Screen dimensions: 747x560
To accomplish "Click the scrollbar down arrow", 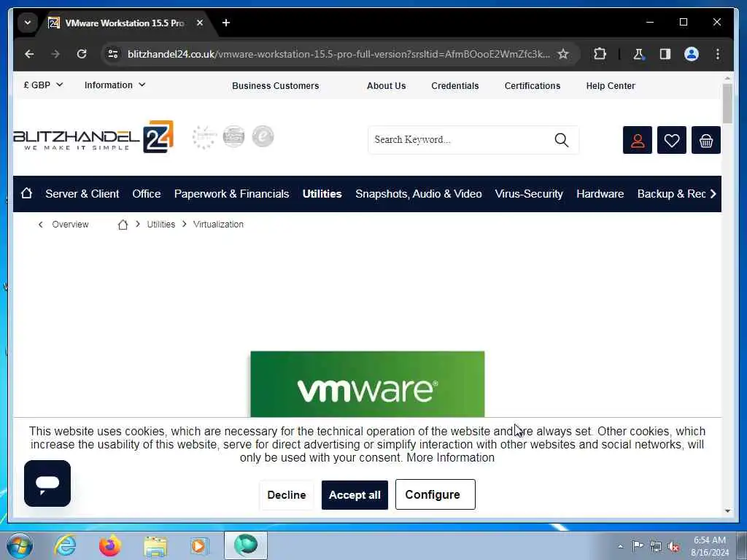I will [727, 511].
